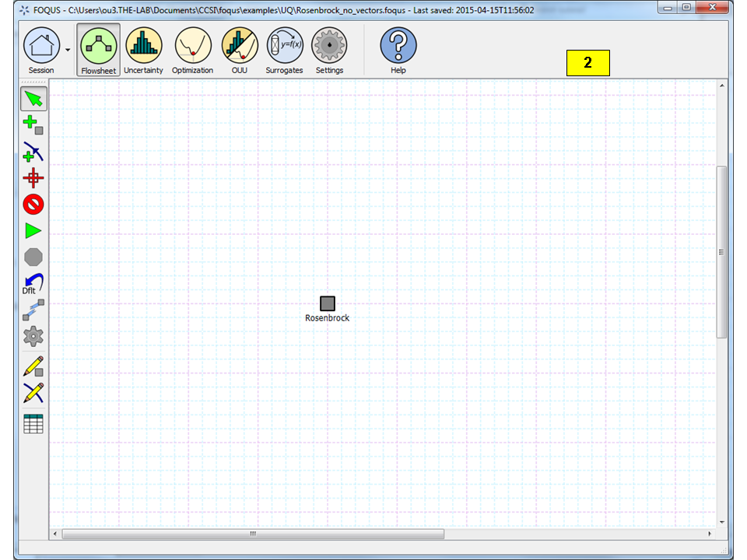Click the gray gear icon in the left toolbar
Image resolution: width=747 pixels, height=560 pixels.
point(33,337)
